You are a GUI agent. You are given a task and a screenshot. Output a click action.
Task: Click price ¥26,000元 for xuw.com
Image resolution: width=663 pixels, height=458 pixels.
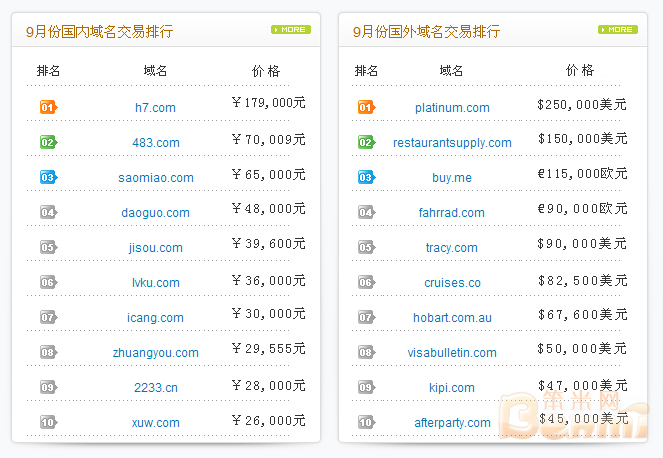click(268, 420)
